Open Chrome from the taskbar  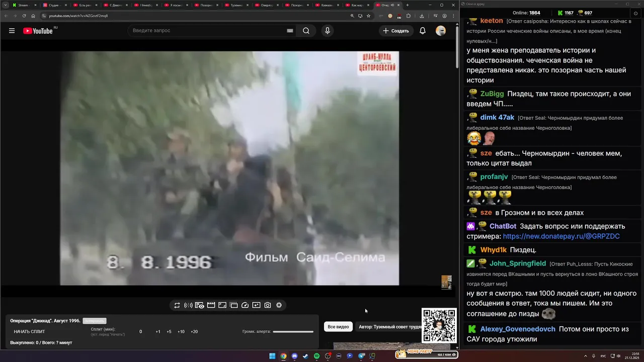[283, 356]
